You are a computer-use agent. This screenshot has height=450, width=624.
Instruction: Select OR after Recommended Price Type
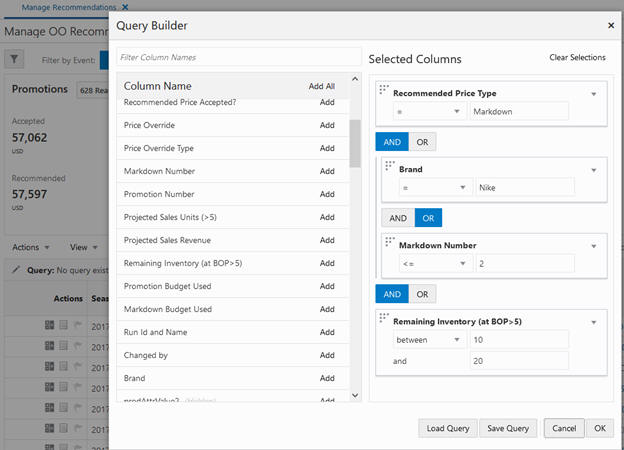[x=422, y=142]
